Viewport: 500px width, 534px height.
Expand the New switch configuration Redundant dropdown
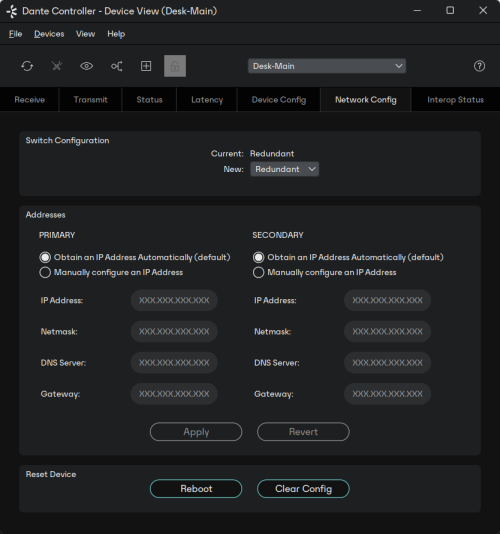click(x=285, y=169)
